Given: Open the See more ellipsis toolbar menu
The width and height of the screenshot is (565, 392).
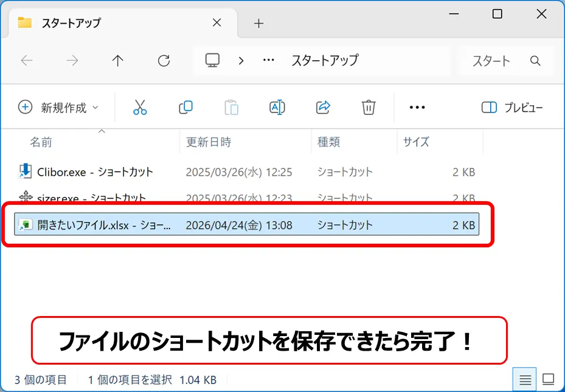Looking at the screenshot, I should [x=417, y=108].
